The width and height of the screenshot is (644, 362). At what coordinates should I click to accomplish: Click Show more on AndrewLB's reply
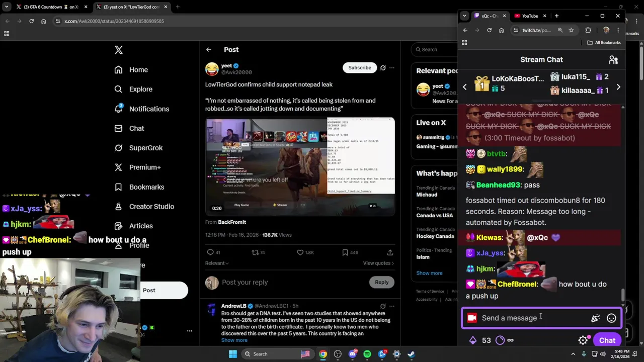coord(234,340)
